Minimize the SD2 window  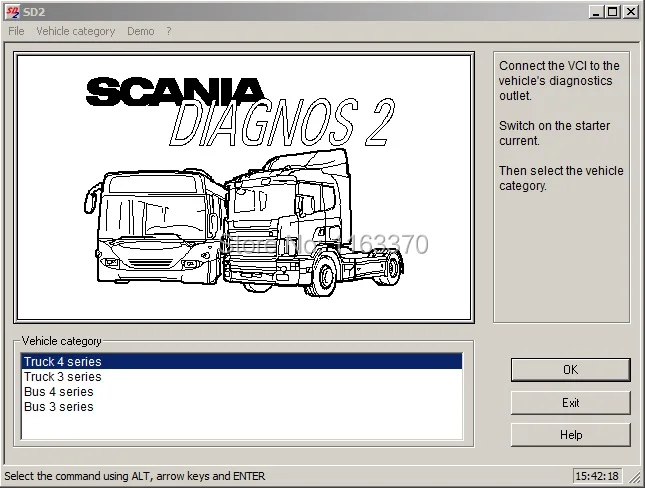click(x=596, y=12)
